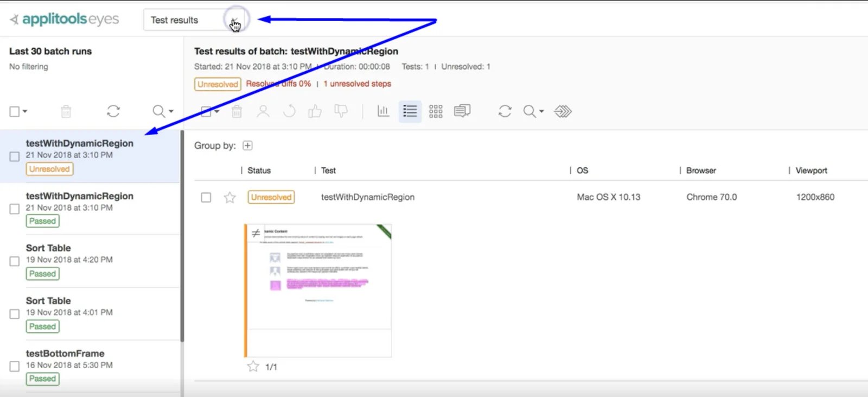Screen dimensions: 868x397
Task: Click the Chrome 70.0 browser cell
Action: tap(712, 197)
